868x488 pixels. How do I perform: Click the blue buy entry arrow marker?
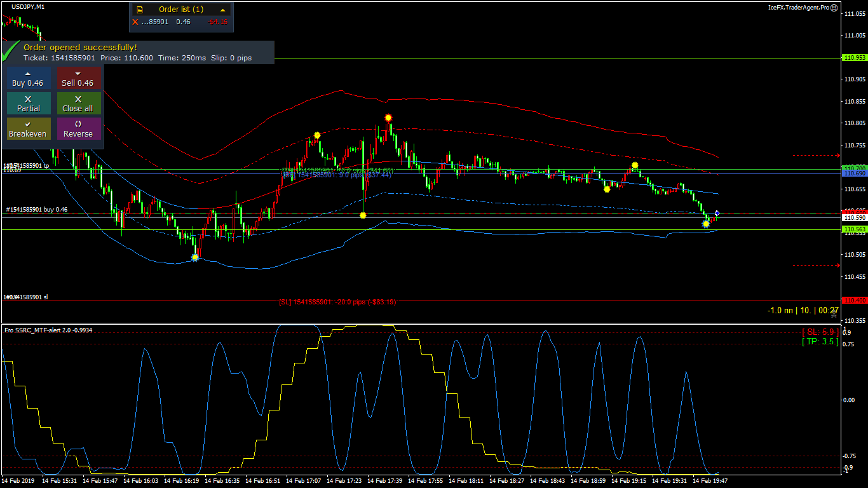(x=717, y=213)
